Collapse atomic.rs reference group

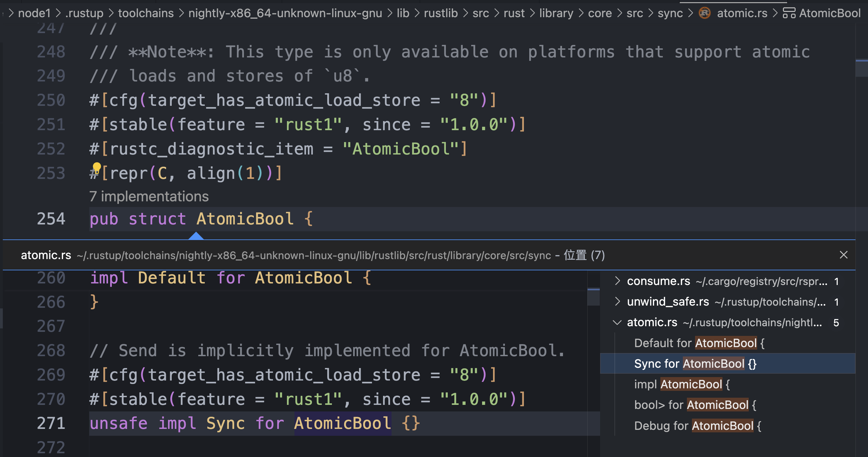(x=617, y=322)
